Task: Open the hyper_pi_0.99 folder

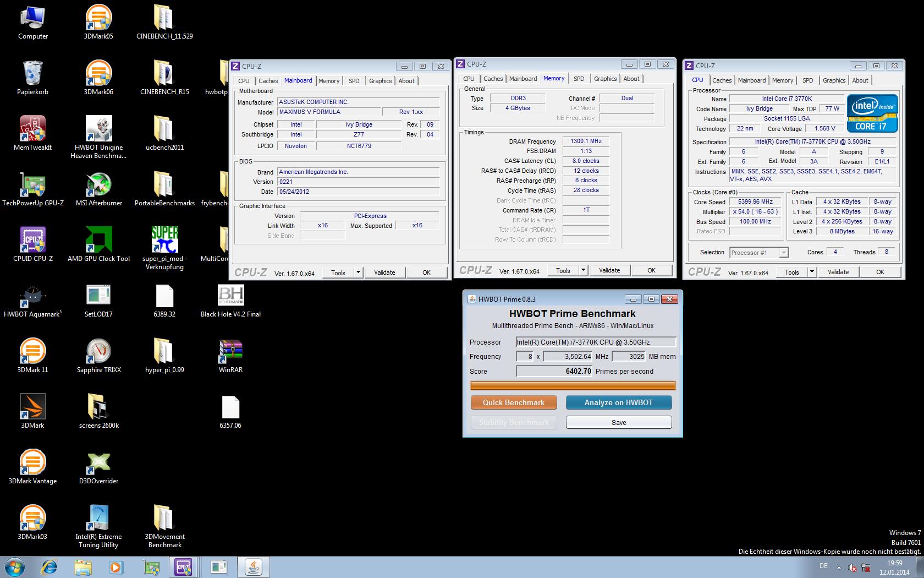Action: pos(165,356)
